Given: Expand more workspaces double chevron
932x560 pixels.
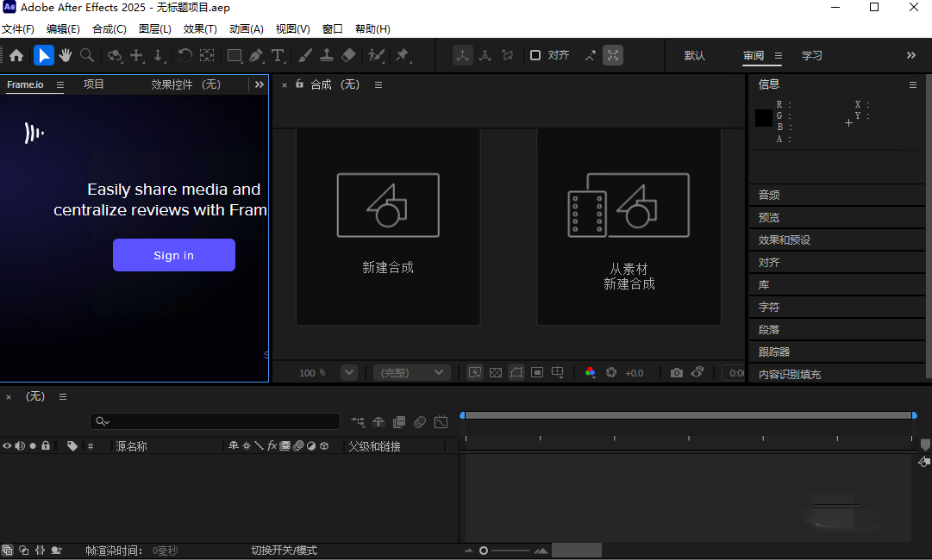Looking at the screenshot, I should pyautogui.click(x=911, y=55).
